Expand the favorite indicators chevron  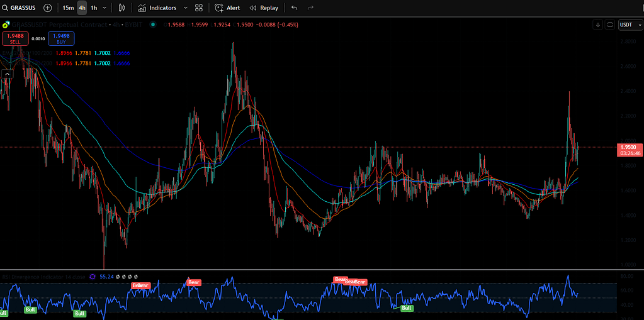tap(185, 8)
